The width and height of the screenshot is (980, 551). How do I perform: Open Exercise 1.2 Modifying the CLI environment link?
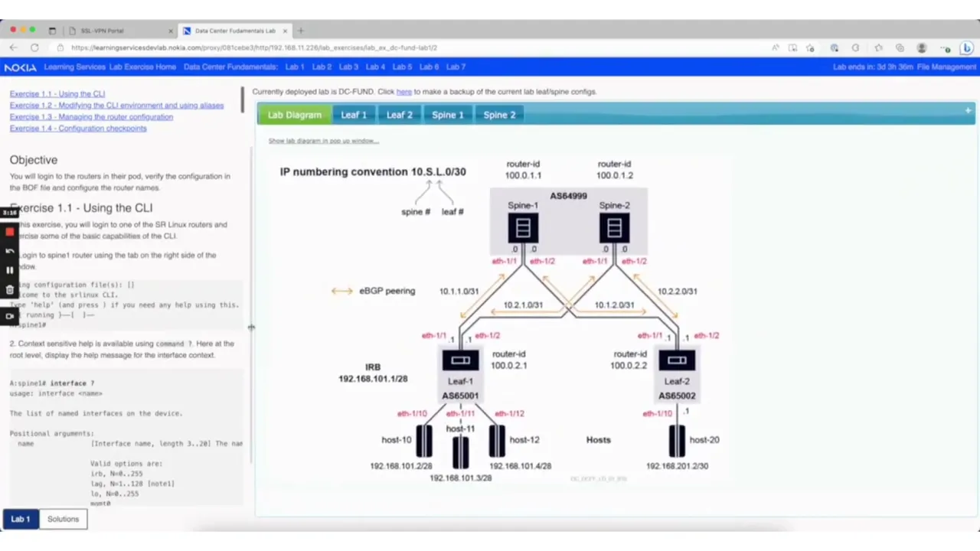pos(116,106)
